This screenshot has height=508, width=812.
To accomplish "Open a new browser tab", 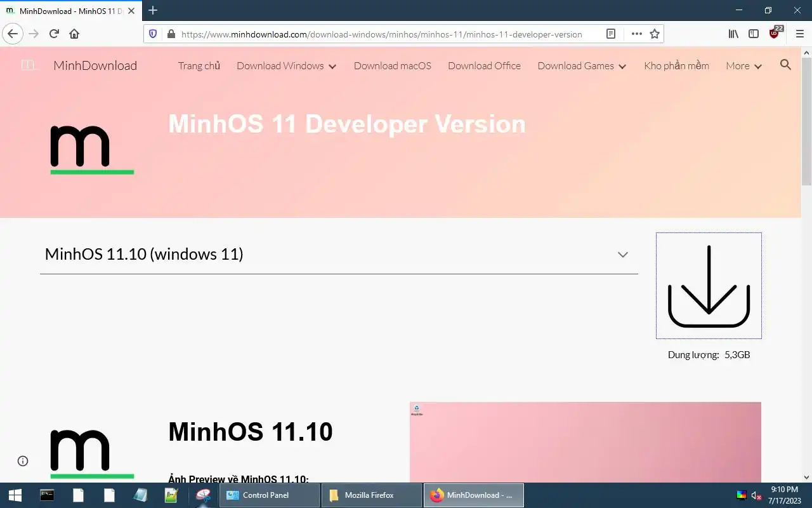I will click(153, 10).
